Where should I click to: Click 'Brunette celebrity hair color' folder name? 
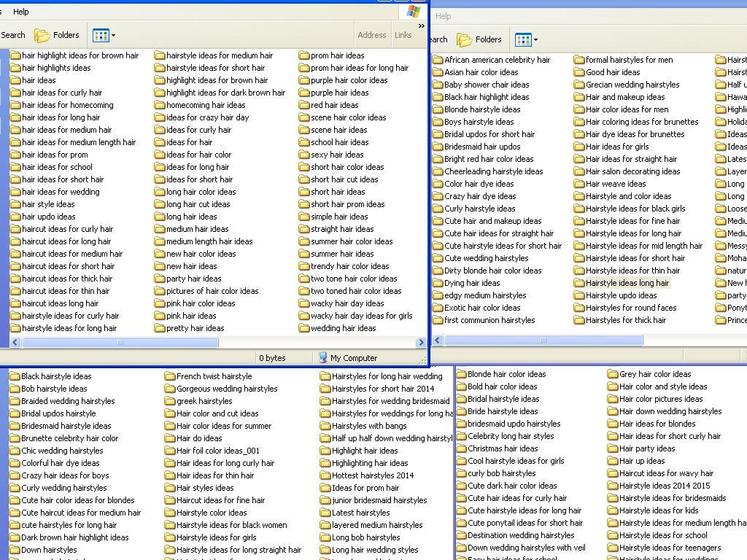[69, 438]
